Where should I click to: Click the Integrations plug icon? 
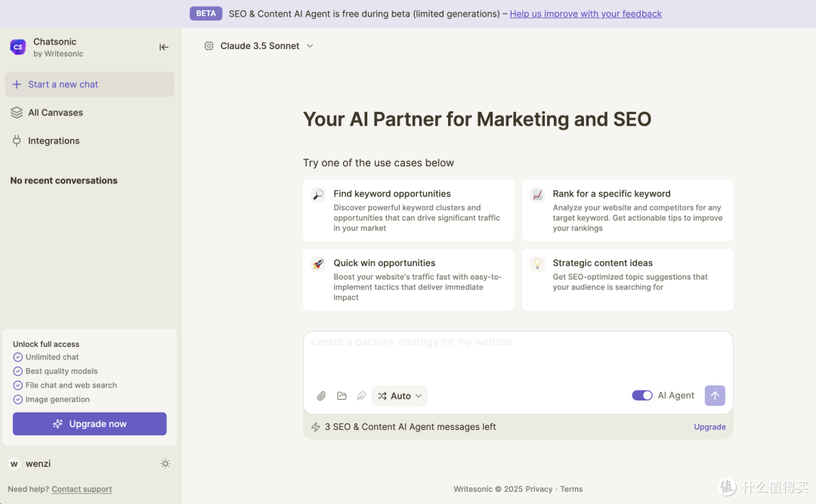pos(17,141)
